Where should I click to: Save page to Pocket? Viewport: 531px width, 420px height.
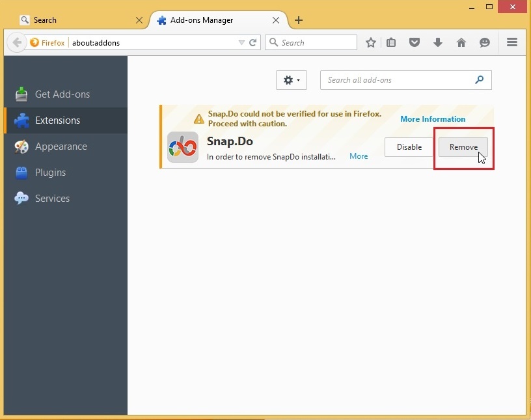pos(415,42)
